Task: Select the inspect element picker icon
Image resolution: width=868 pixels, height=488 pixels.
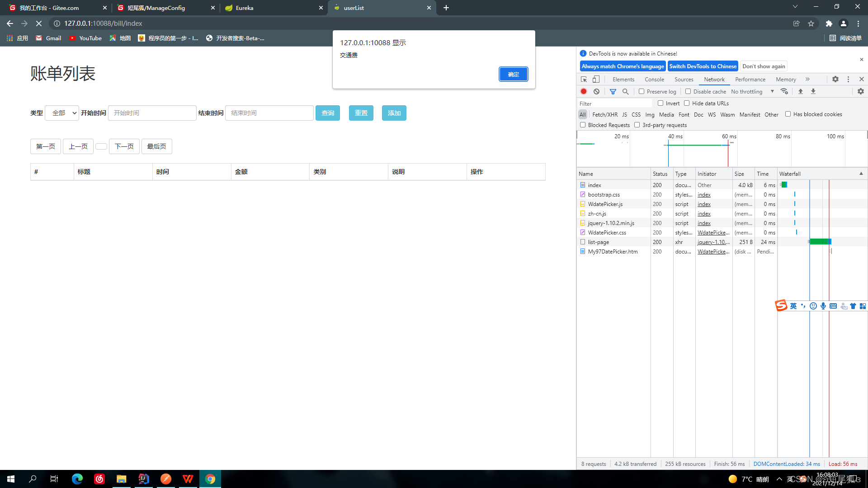Action: pos(584,79)
